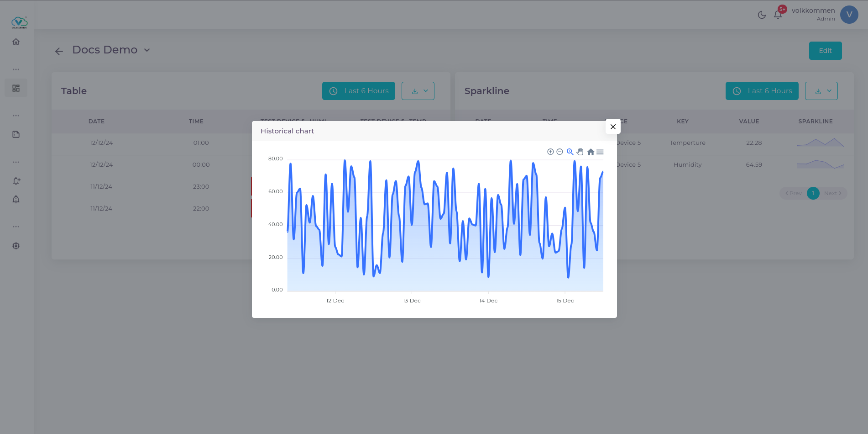Viewport: 868px width, 434px height.
Task: Click the Temperture row sparkline thumbnail
Action: (x=820, y=143)
